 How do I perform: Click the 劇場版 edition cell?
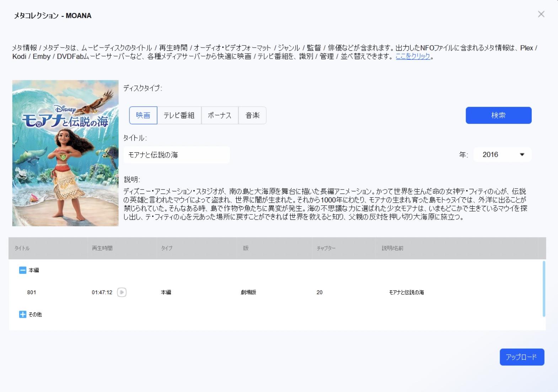point(248,292)
